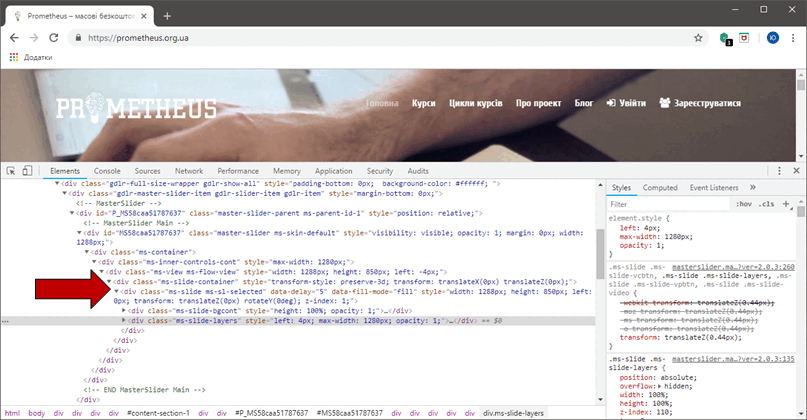Viewport: 807px width, 420px height.
Task: Open the Computed styles tab
Action: click(660, 187)
